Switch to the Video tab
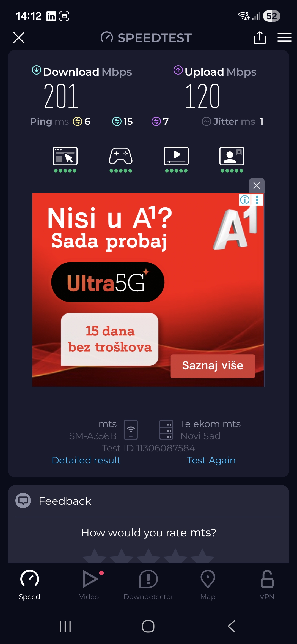The height and width of the screenshot is (644, 297). (x=89, y=585)
